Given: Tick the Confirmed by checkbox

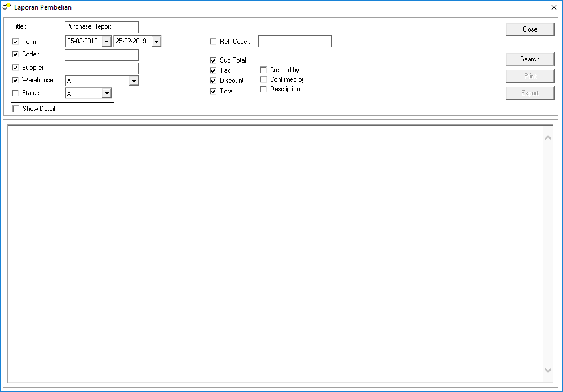Looking at the screenshot, I should pos(263,79).
